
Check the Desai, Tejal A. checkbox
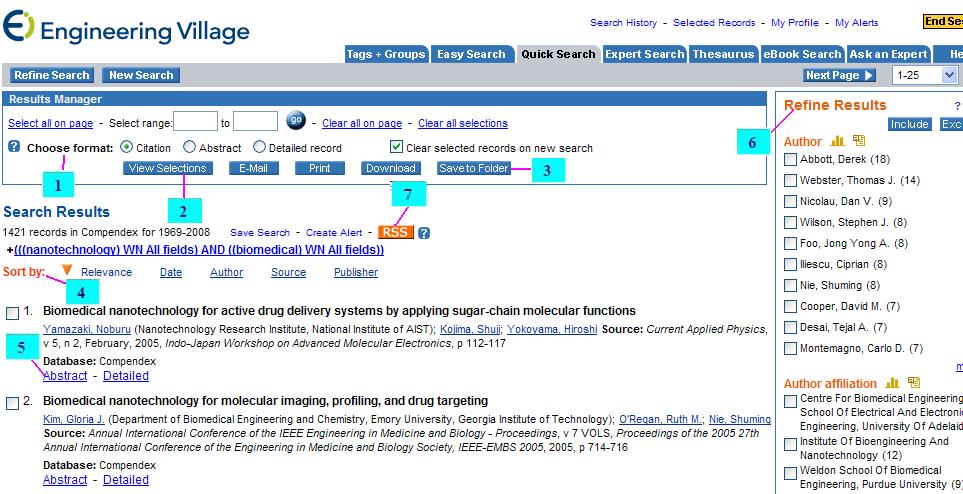[x=790, y=327]
